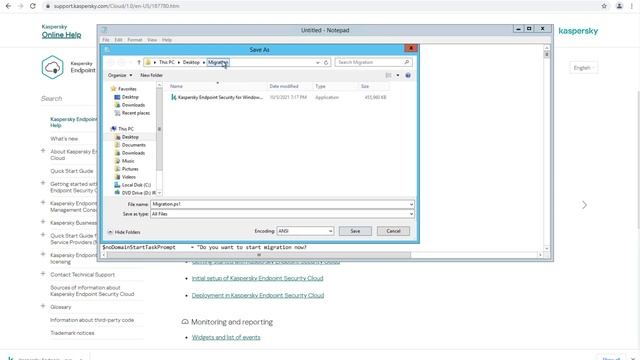Open the browser profile icon

pyautogui.click(x=619, y=6)
